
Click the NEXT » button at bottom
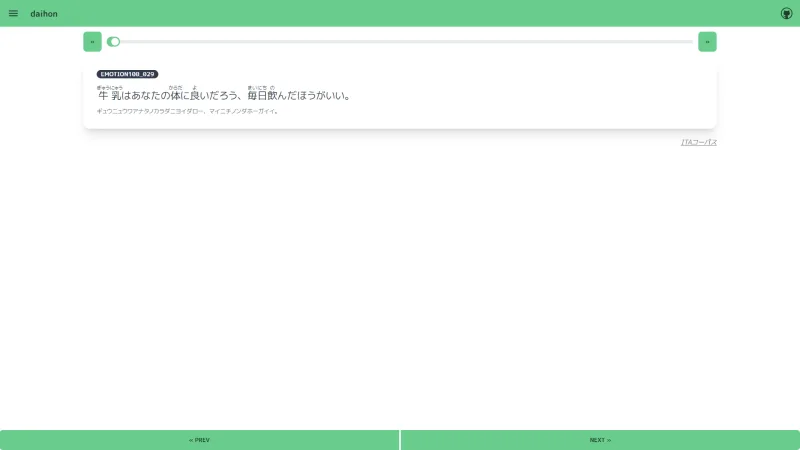pos(600,440)
